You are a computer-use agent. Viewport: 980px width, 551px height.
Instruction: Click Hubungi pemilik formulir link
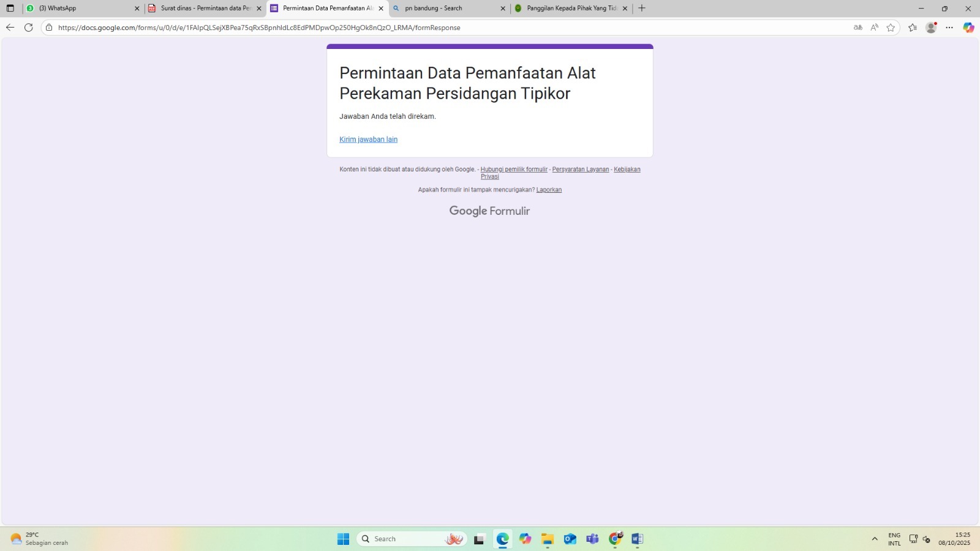[514, 170]
